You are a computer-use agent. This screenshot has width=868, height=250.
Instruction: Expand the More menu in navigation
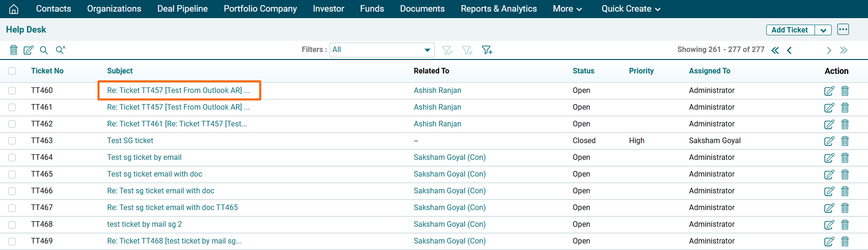click(x=567, y=9)
